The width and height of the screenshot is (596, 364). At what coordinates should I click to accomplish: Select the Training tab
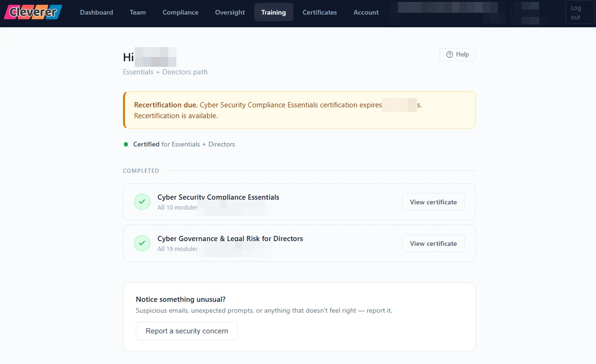(273, 12)
